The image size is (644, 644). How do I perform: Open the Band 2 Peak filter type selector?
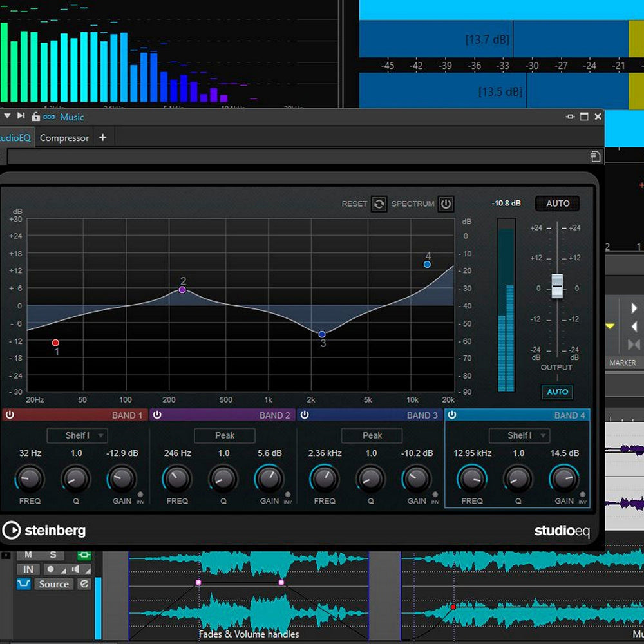pyautogui.click(x=225, y=435)
